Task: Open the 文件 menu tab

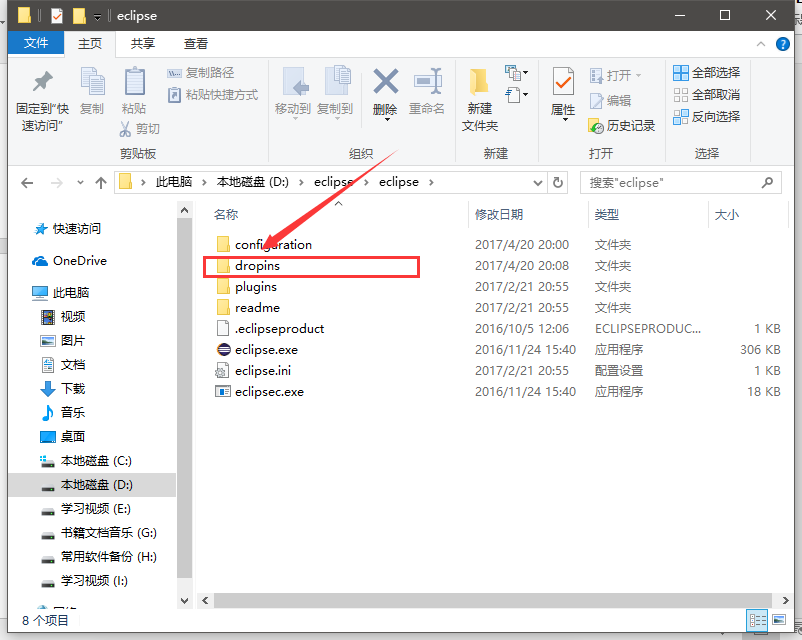Action: click(x=36, y=43)
